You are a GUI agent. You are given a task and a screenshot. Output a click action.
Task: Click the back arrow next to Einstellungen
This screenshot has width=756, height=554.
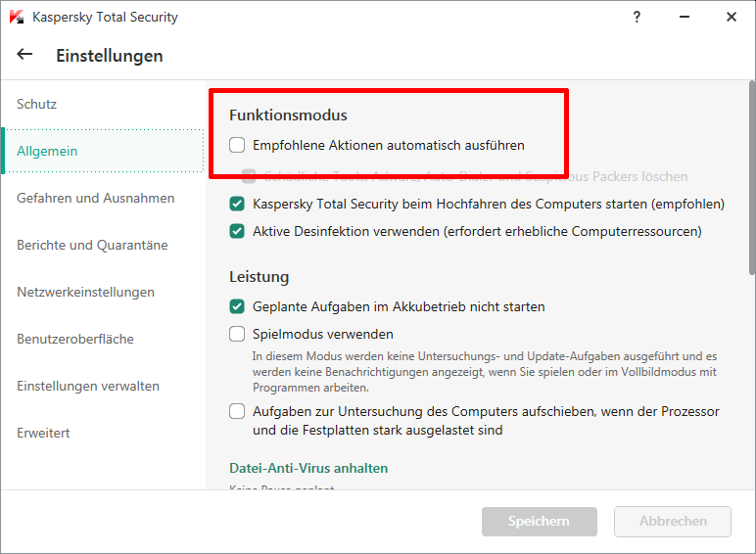click(24, 55)
